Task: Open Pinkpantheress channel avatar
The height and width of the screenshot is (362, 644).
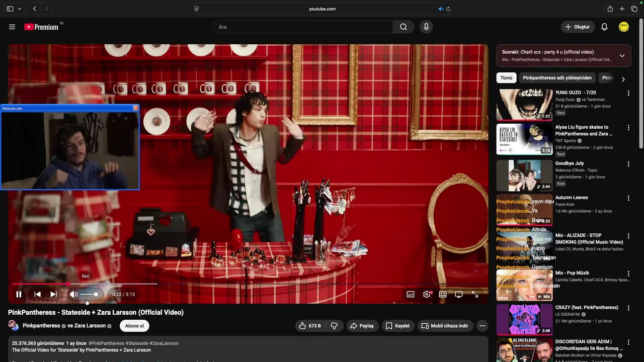Action: point(14,325)
